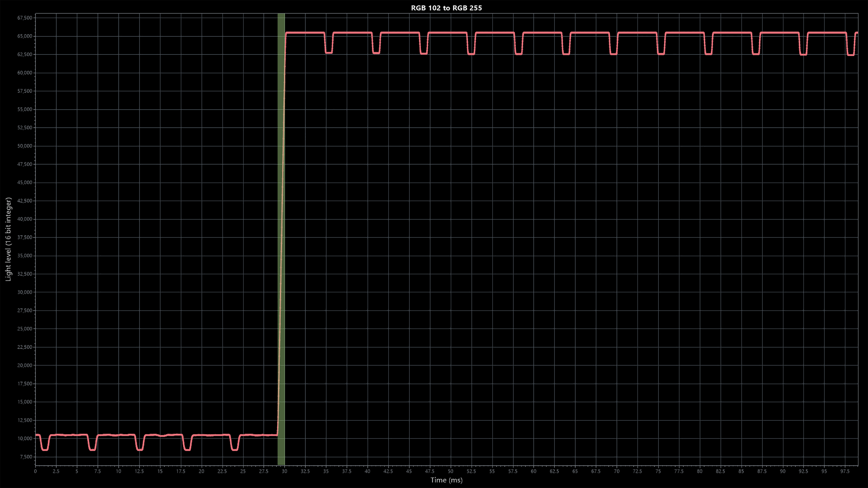868x488 pixels.
Task: Click the 12.5 ms tick label
Action: 139,472
